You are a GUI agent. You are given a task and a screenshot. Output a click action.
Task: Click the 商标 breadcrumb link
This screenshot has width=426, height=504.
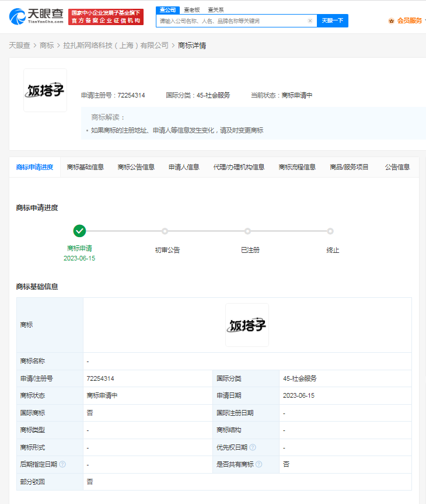click(x=47, y=46)
